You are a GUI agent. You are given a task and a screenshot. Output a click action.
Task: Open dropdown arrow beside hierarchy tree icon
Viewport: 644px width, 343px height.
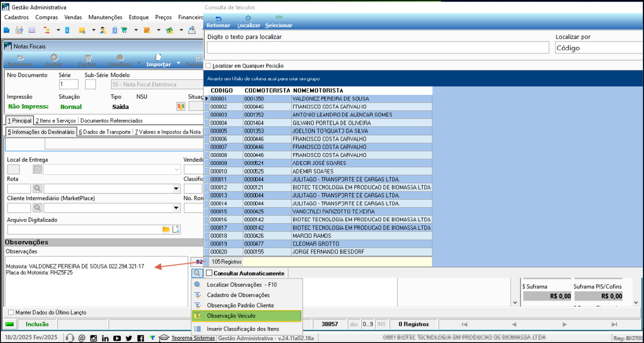click(58, 30)
